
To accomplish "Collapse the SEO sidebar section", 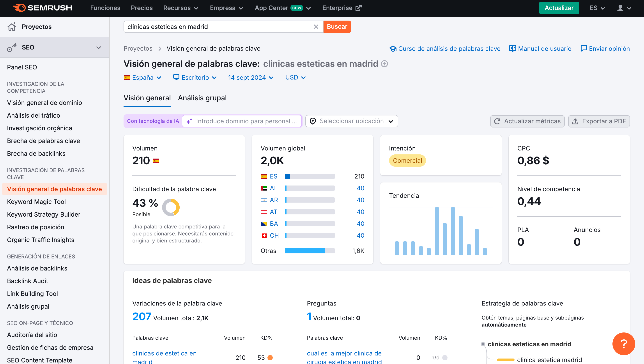I will pos(99,48).
